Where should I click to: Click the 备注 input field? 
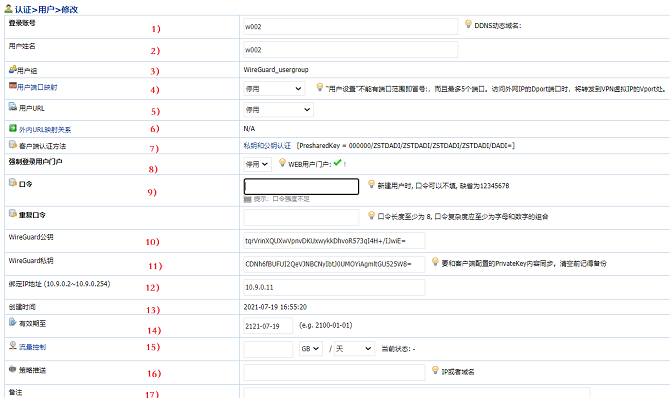(417, 393)
